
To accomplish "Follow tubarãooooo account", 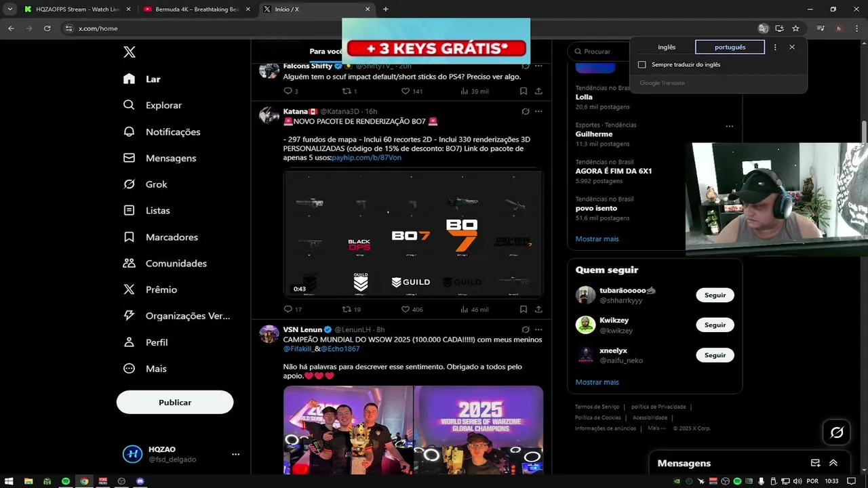I will pyautogui.click(x=715, y=295).
